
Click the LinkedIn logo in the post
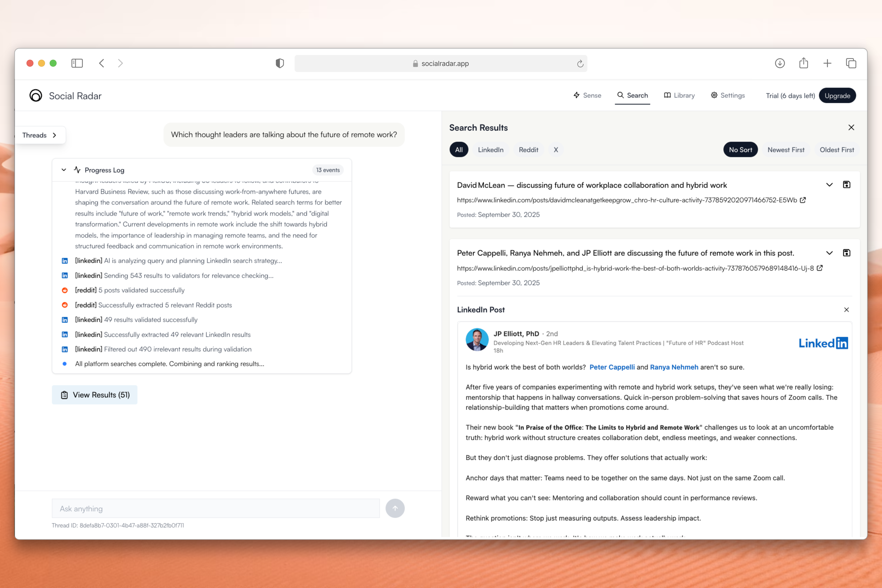coord(823,343)
